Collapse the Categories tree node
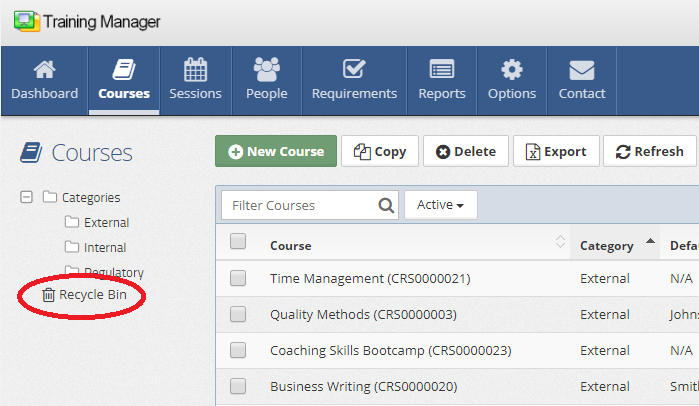The image size is (699, 406). 26,198
